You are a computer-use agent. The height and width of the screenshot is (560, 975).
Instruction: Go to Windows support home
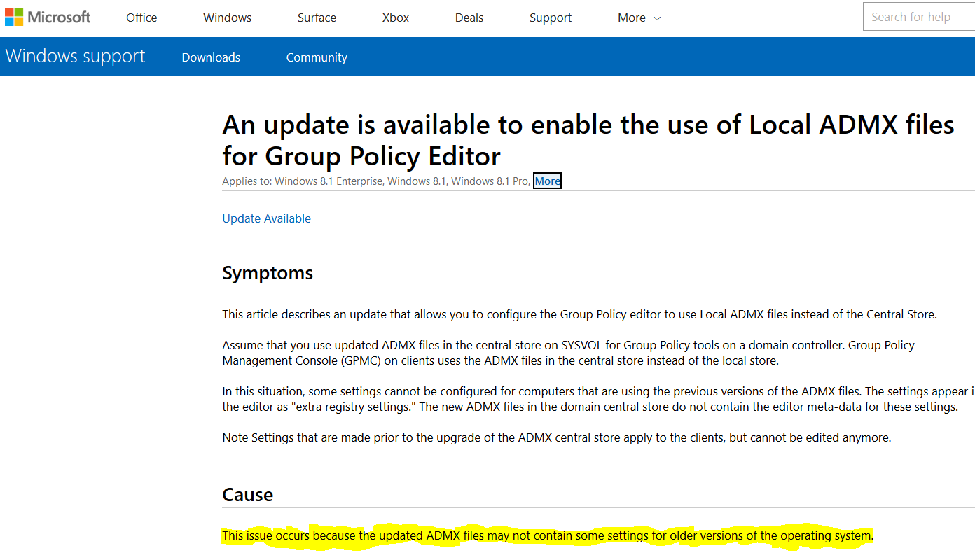(x=75, y=56)
